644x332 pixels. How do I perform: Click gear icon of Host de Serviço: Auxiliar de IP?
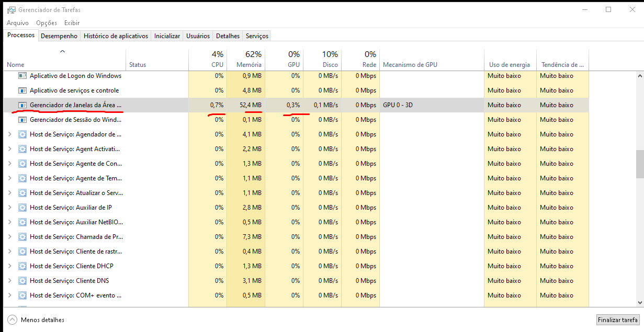point(22,208)
